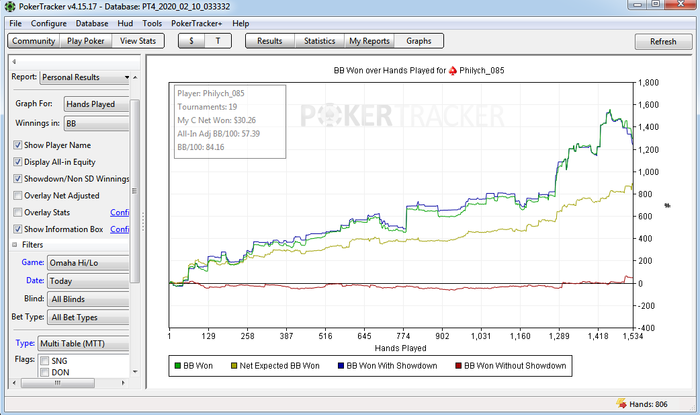Open the Tools menu

click(152, 24)
